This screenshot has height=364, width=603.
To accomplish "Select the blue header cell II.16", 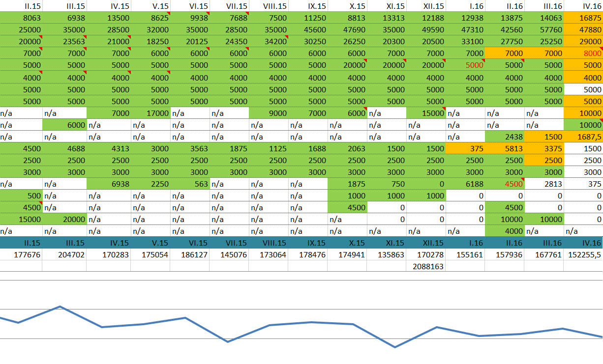I will (505, 243).
